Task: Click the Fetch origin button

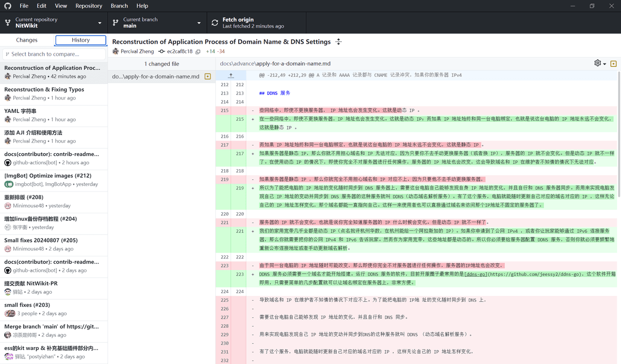Action: coord(256,23)
